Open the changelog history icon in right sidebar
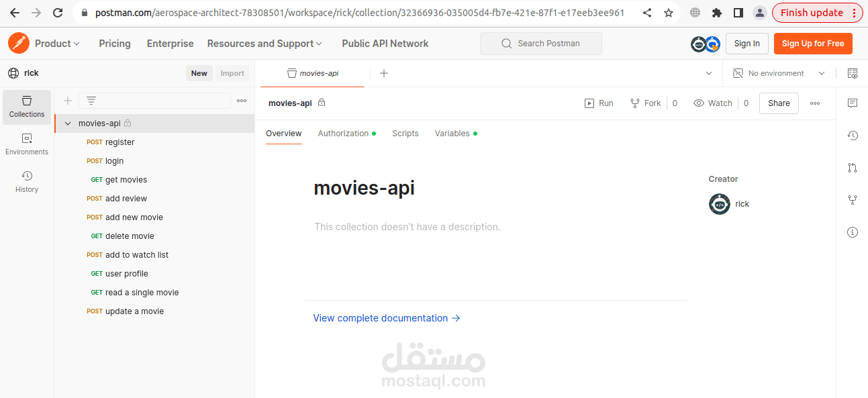This screenshot has width=868, height=398. click(853, 136)
